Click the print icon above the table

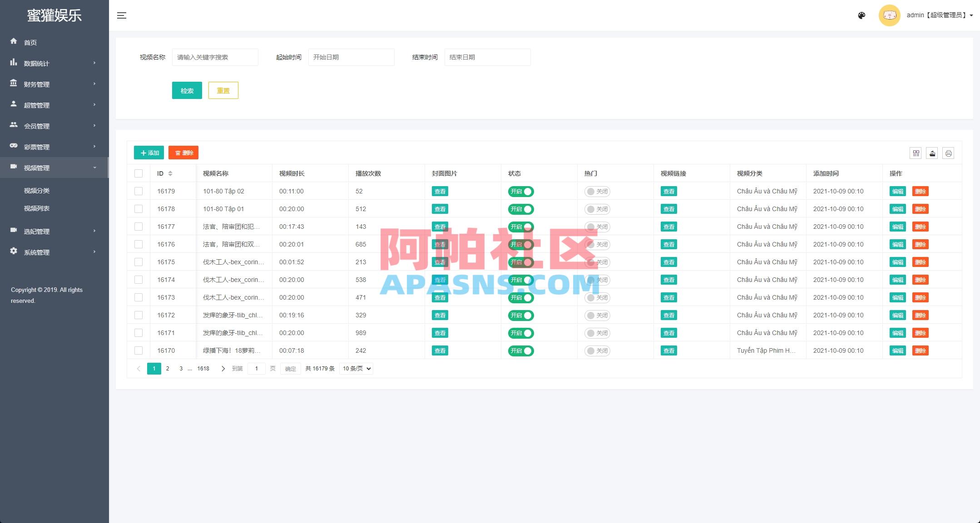(949, 153)
